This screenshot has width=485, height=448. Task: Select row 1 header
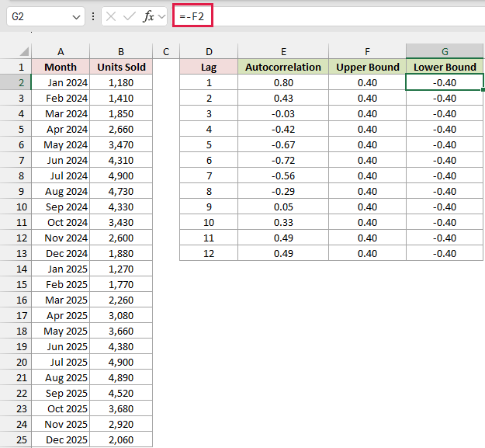click(x=16, y=67)
